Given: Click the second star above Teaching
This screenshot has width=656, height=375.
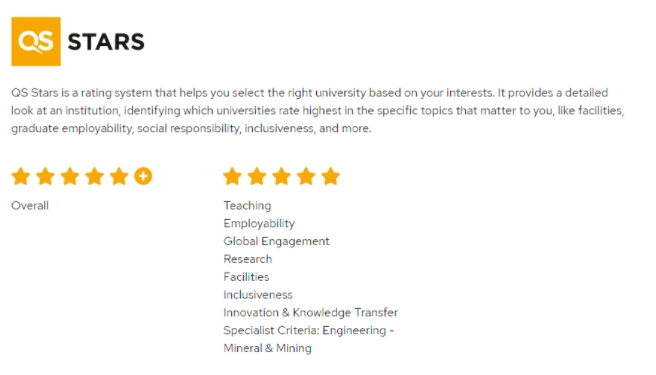Looking at the screenshot, I should pos(257,176).
